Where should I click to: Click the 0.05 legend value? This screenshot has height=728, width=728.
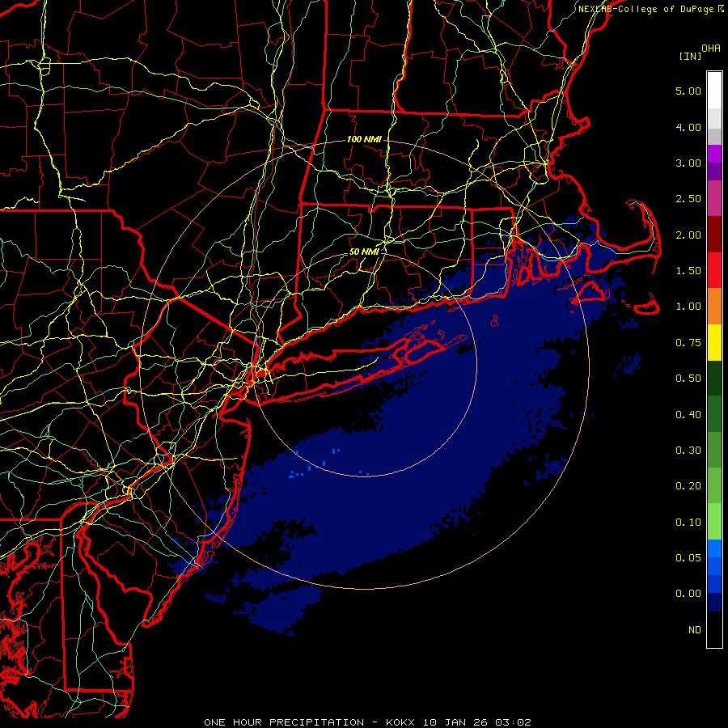688,558
